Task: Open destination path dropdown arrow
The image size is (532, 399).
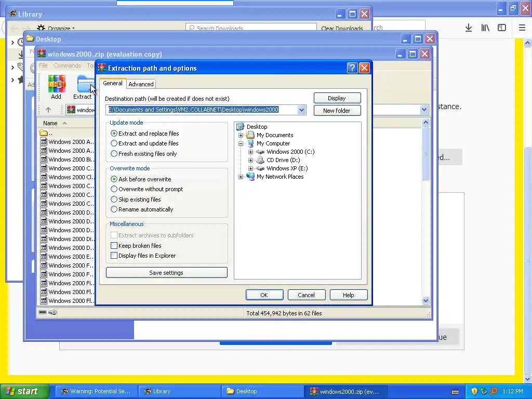Action: coord(301,110)
